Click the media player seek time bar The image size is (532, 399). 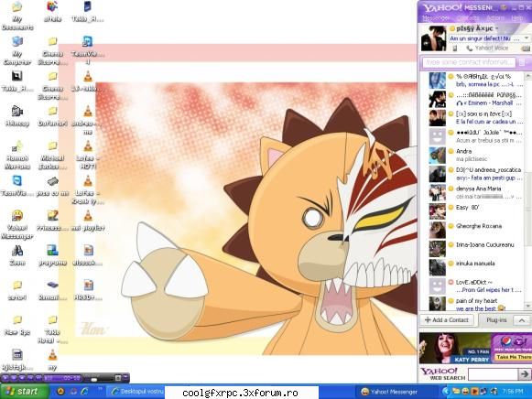63,378
